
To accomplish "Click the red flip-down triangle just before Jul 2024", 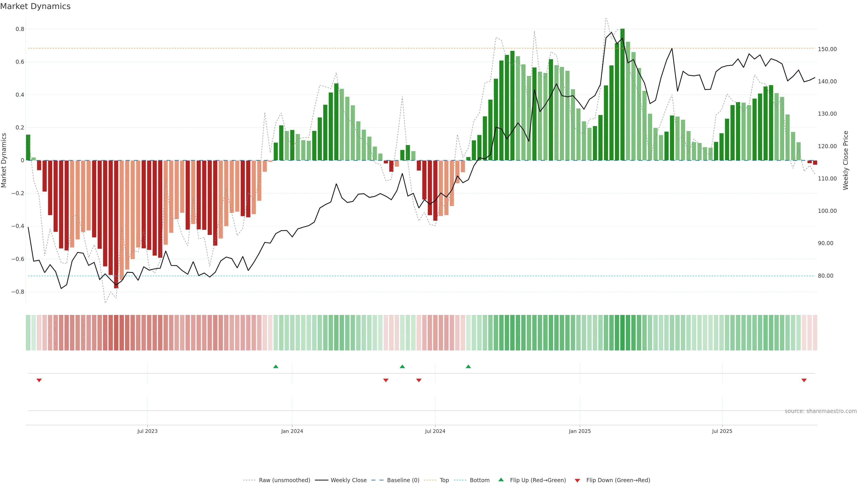I will (418, 380).
